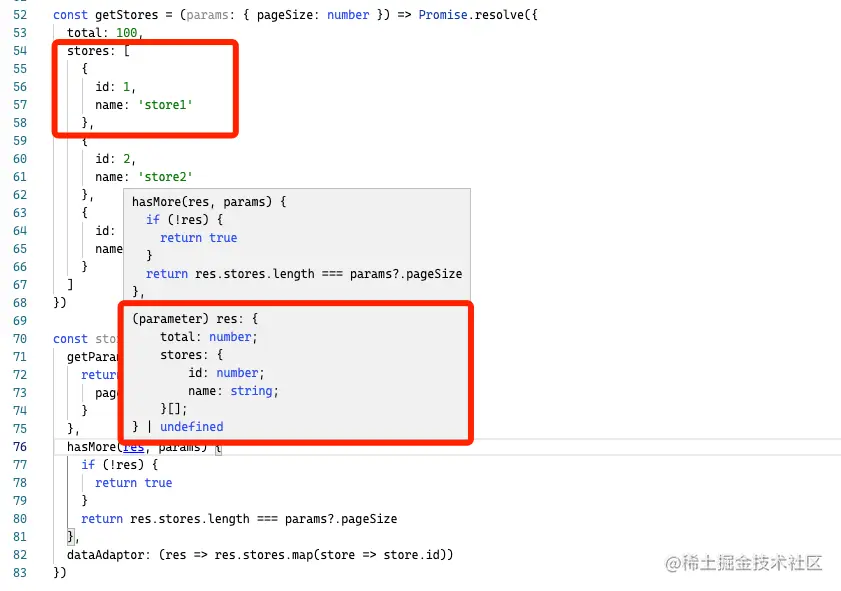The image size is (841, 591).
Task: Click the underlined res parameter on line 76
Action: (x=134, y=447)
